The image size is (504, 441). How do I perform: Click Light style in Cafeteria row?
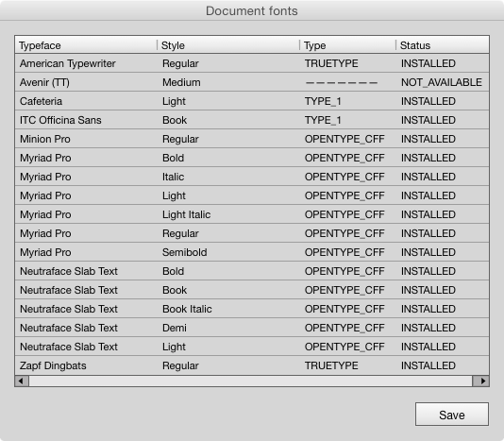click(174, 102)
